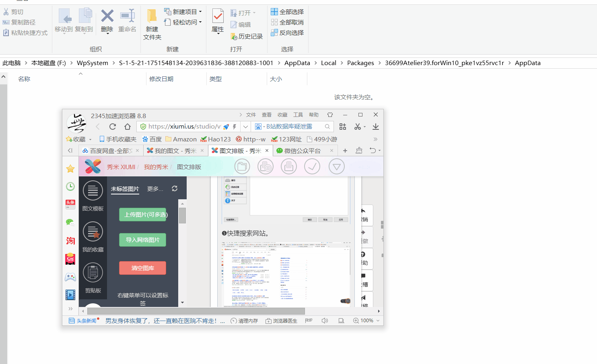
Task: Select the 未标签图片 tab
Action: coord(125,189)
